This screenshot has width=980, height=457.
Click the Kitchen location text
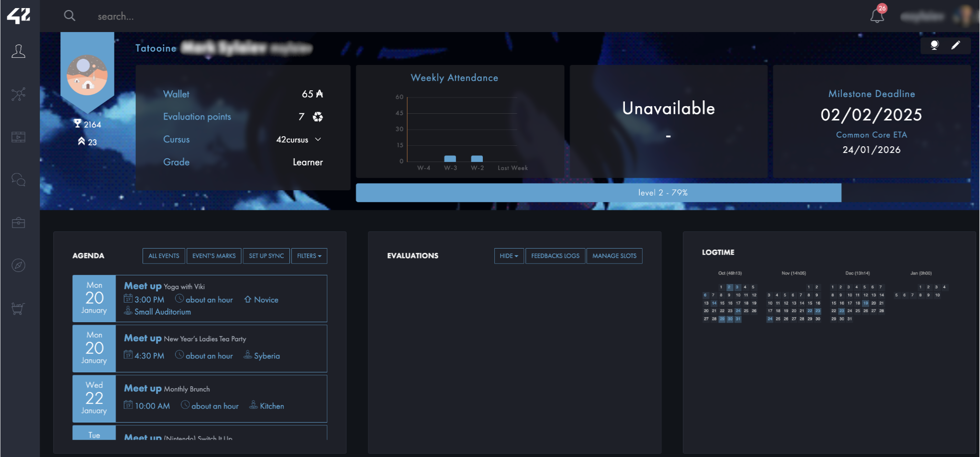272,406
